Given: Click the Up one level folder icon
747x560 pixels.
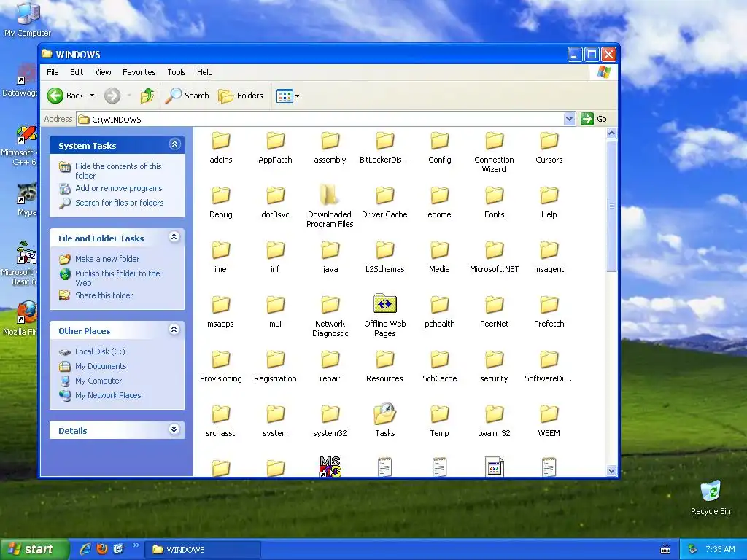Looking at the screenshot, I should [x=147, y=96].
